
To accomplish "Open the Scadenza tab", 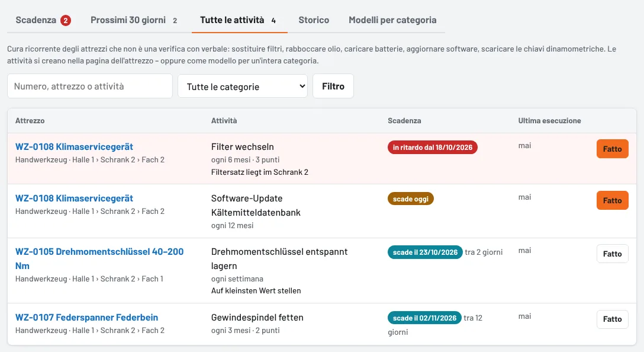I will (43, 20).
